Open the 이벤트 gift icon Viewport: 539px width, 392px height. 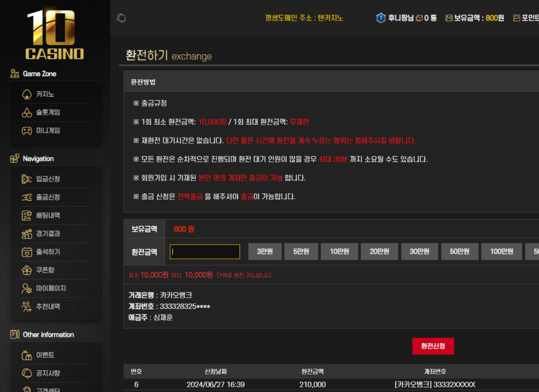(x=27, y=355)
